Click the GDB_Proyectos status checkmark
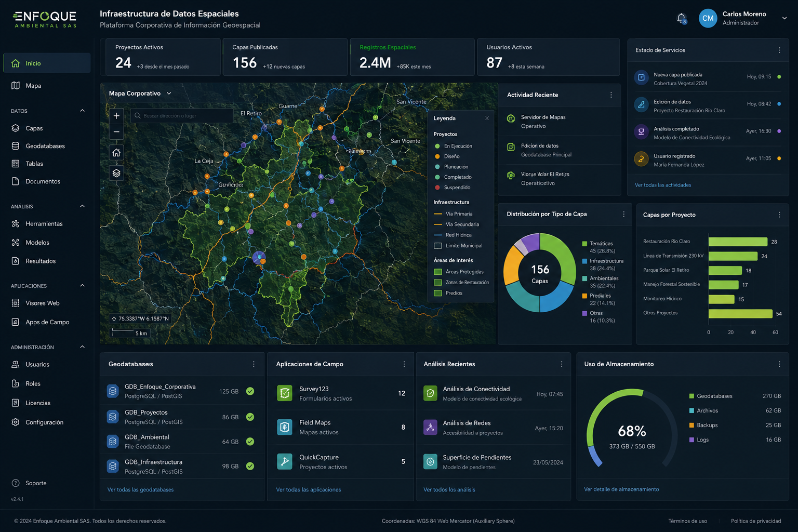Image resolution: width=798 pixels, height=532 pixels. (x=250, y=417)
